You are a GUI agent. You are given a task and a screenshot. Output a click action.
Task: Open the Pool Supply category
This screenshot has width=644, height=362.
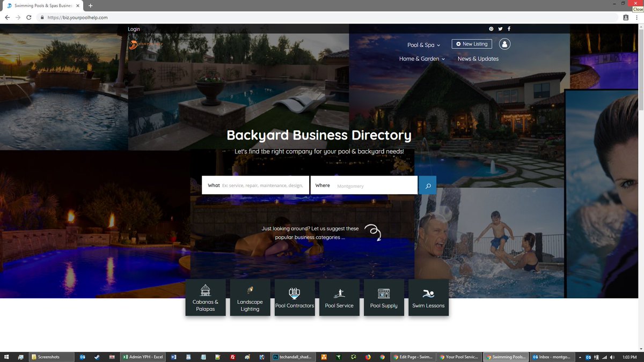pyautogui.click(x=383, y=297)
